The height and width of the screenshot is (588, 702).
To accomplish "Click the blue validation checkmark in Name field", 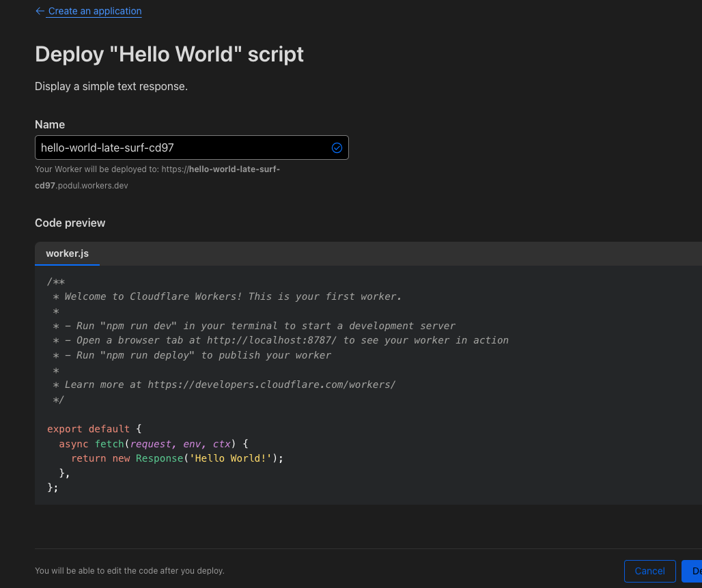I will point(337,148).
